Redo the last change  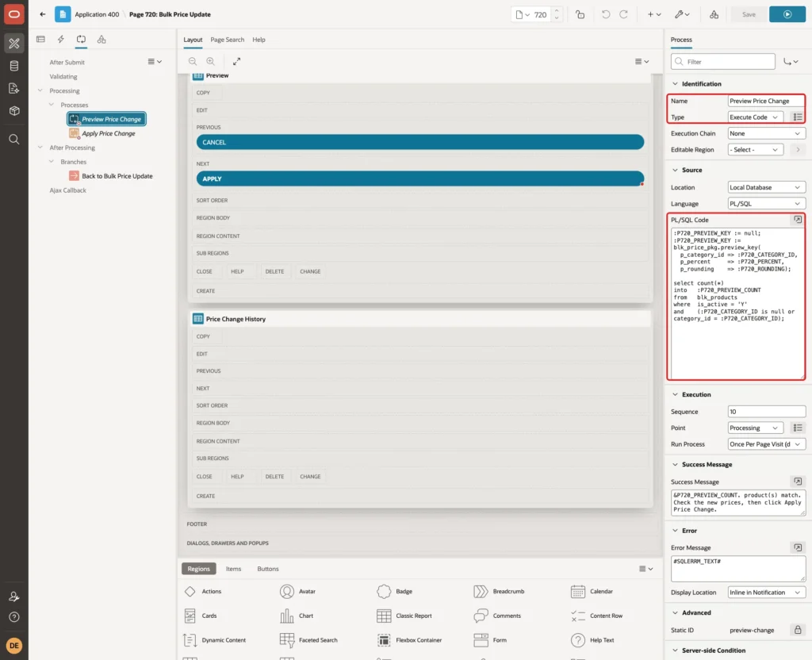pos(623,14)
